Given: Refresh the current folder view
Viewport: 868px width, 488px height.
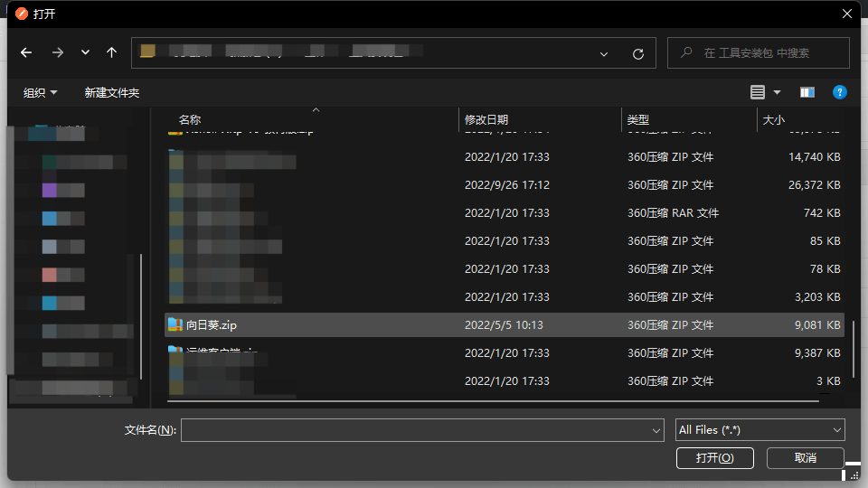Looking at the screenshot, I should (x=638, y=53).
